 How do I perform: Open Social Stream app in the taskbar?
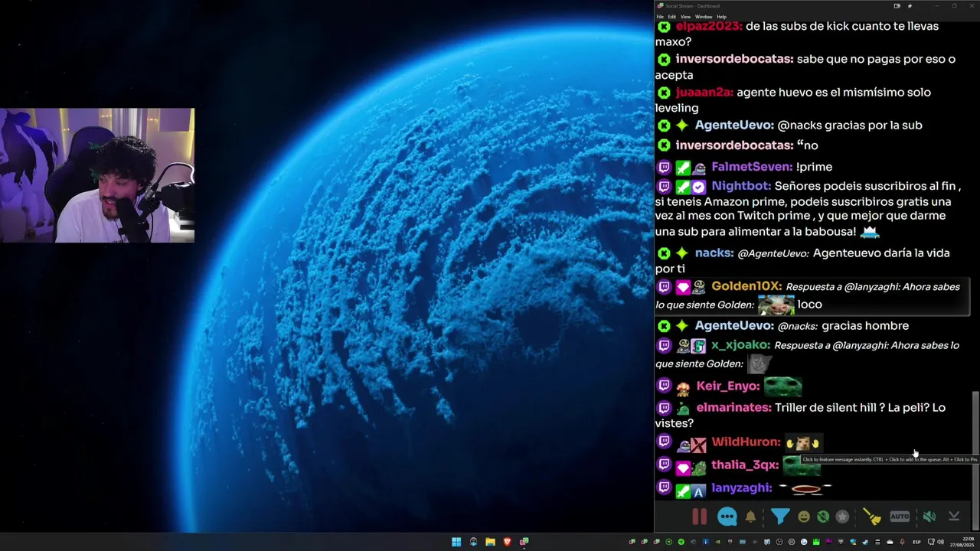[x=524, y=542]
